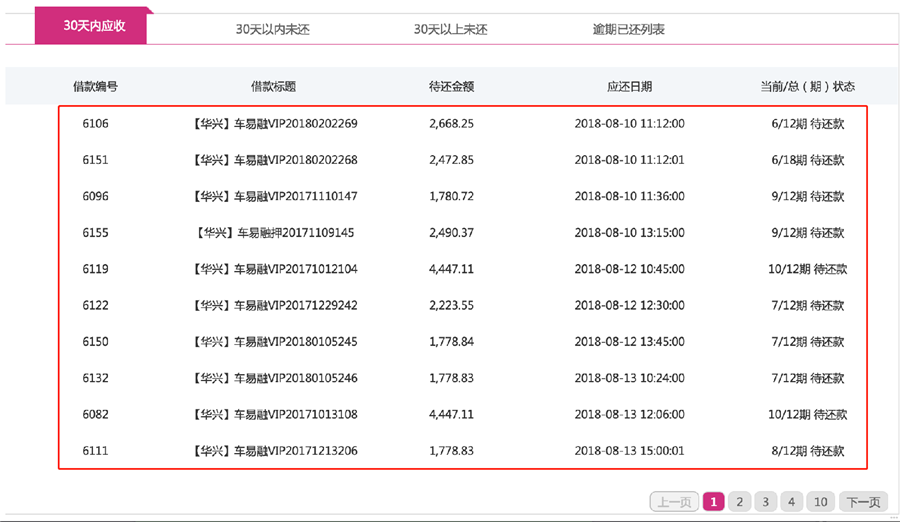The height and width of the screenshot is (522, 900).
Task: Click the 应还日期 column header
Action: (x=629, y=87)
